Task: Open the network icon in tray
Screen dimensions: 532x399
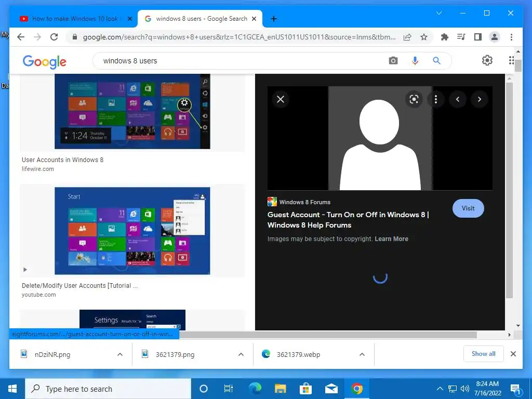Action: tap(453, 389)
